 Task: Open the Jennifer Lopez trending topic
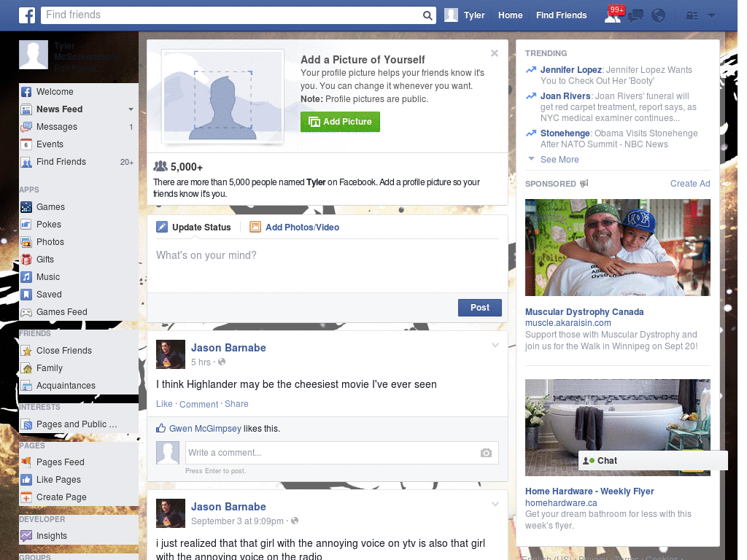pos(570,70)
